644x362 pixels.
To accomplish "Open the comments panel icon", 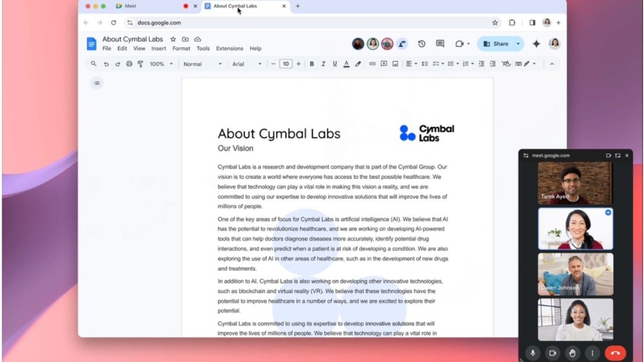I will [x=440, y=44].
